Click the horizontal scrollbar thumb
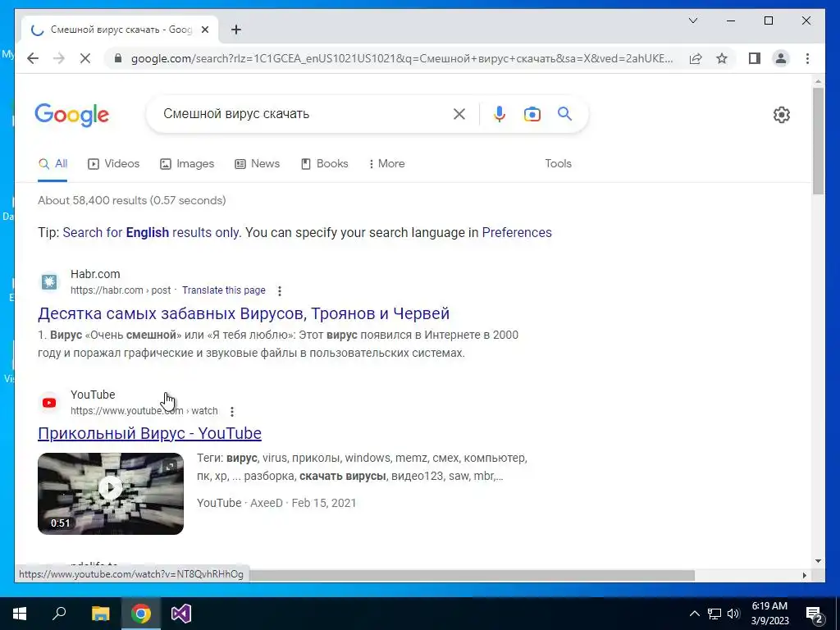Image resolution: width=840 pixels, height=630 pixels. point(472,575)
